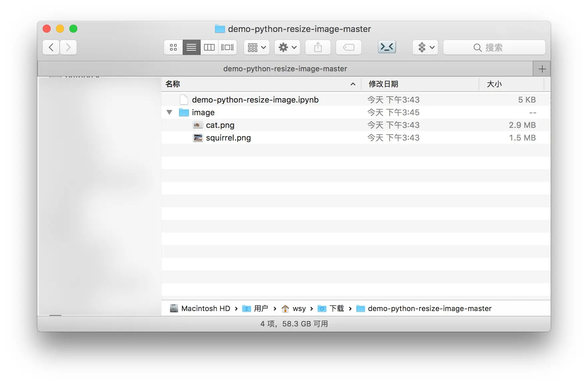This screenshot has width=588, height=385.
Task: Click the squirrel.png thumbnail icon
Action: click(x=198, y=138)
